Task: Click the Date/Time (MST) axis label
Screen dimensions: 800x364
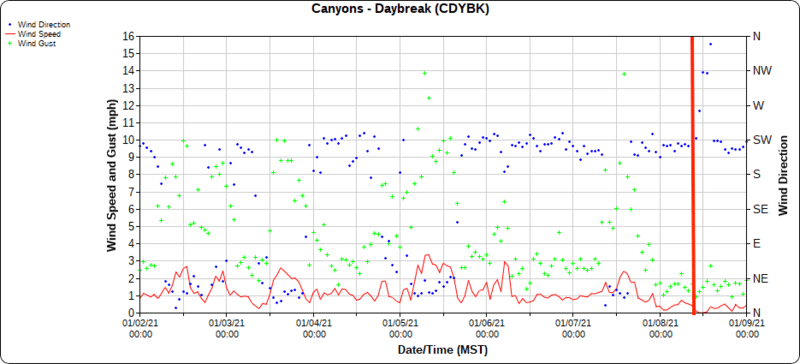Action: click(443, 350)
